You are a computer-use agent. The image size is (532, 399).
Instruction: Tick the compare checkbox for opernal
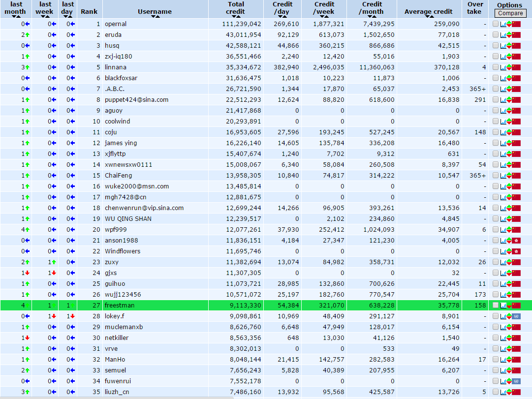pos(496,24)
